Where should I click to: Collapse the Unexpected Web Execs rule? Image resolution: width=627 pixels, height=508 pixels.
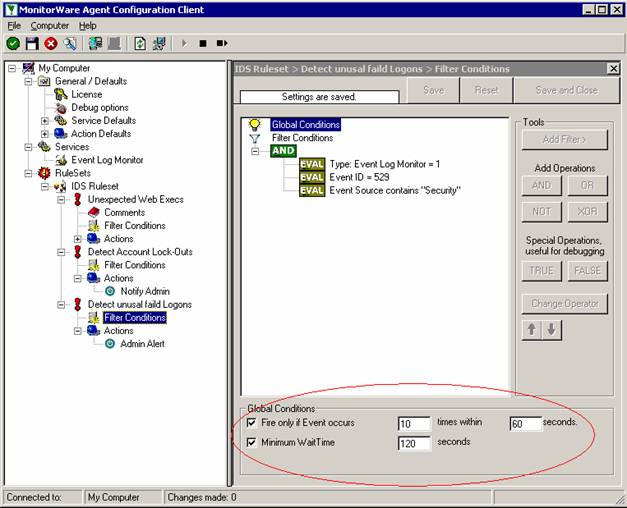pyautogui.click(x=61, y=200)
